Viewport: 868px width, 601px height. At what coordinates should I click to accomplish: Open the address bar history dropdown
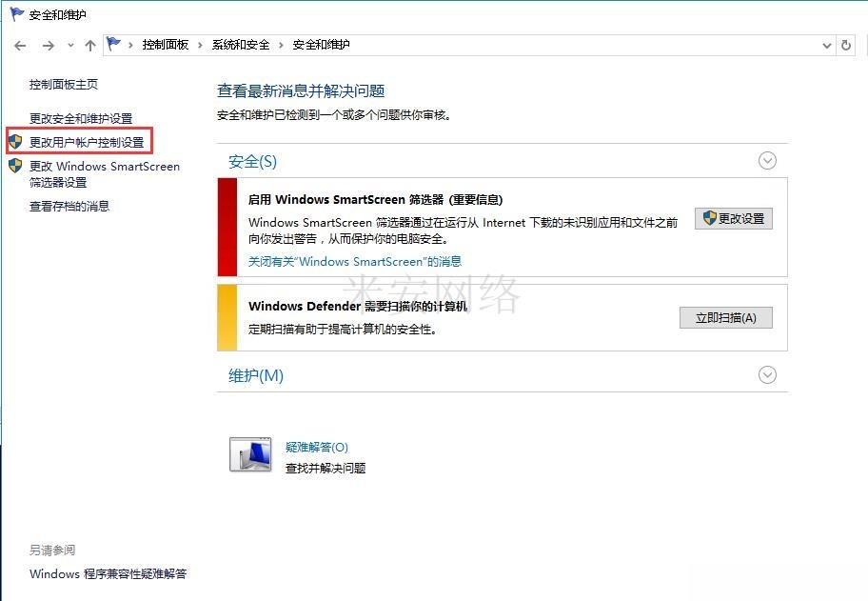click(x=827, y=46)
